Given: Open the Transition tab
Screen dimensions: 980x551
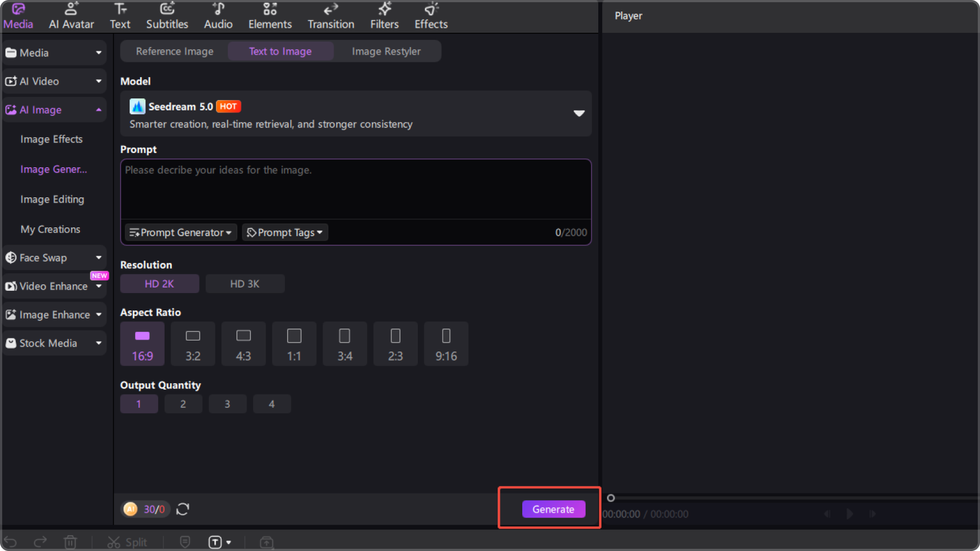Looking at the screenshot, I should pos(331,16).
